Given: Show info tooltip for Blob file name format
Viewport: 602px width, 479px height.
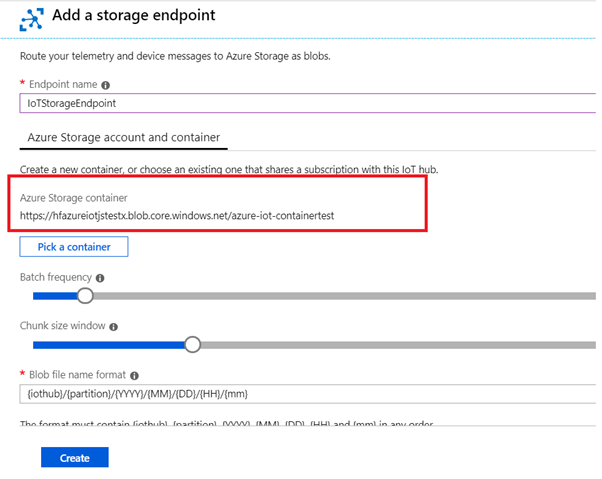Looking at the screenshot, I should tap(134, 376).
